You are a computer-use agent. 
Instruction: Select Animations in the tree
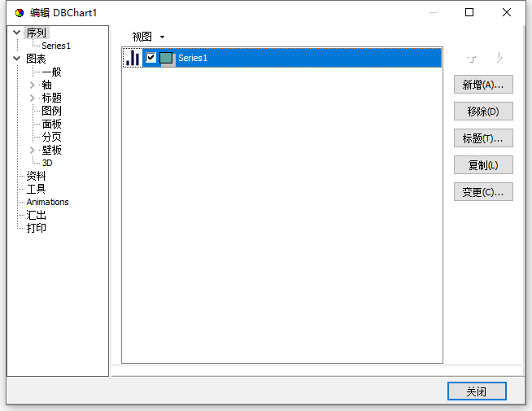(48, 202)
